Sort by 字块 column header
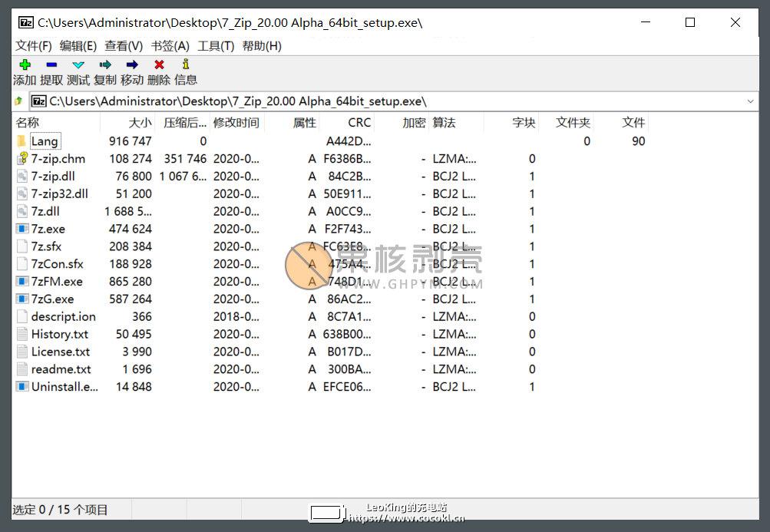Viewport: 770px width, 532px height. tap(511, 122)
